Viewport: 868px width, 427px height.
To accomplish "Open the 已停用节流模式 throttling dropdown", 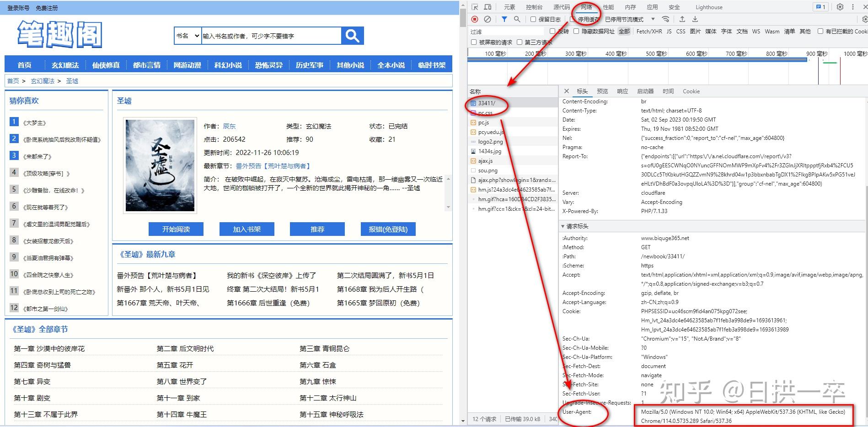I will tap(630, 19).
